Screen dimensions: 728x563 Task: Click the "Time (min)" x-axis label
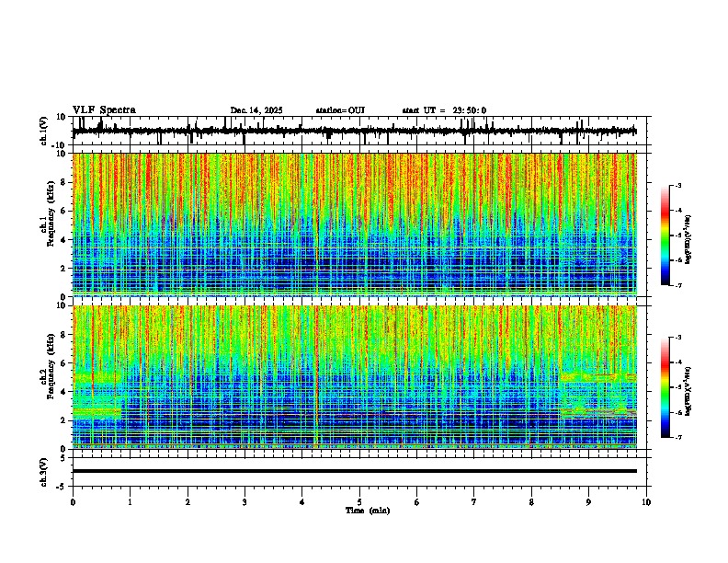click(368, 511)
